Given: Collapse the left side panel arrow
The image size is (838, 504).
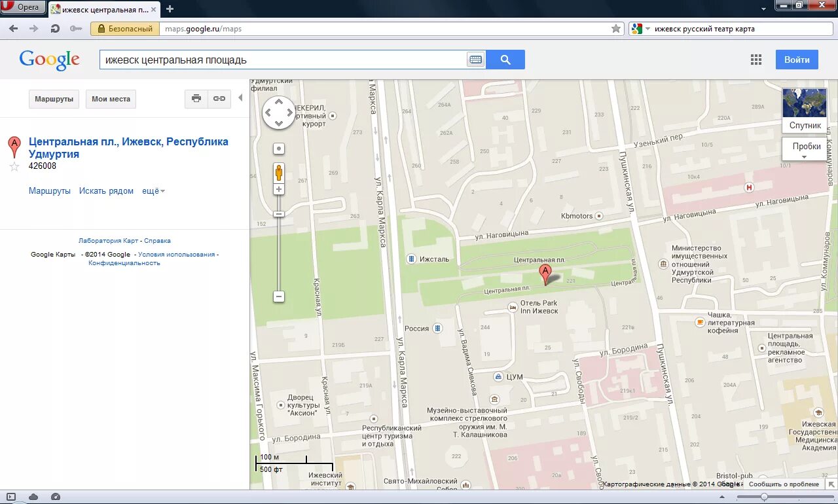Looking at the screenshot, I should 240,98.
